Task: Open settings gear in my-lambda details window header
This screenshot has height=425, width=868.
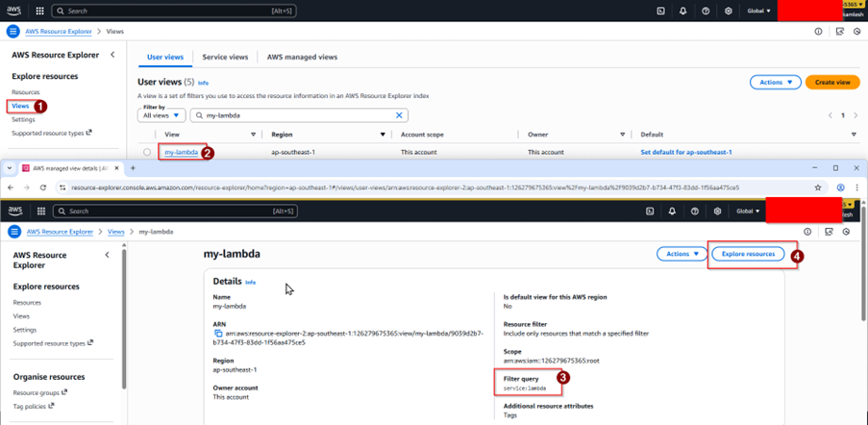Action: point(718,211)
